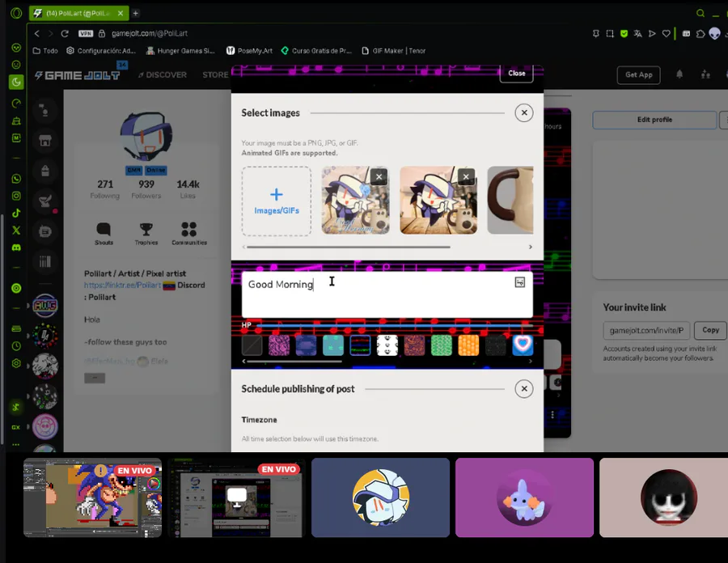
Task: Click the invite link text field
Action: point(646,331)
